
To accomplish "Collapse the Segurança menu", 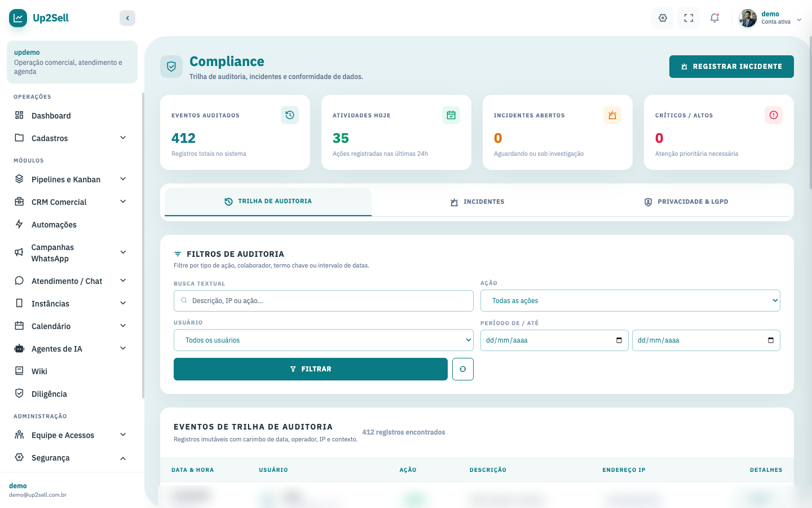I will coord(72,458).
